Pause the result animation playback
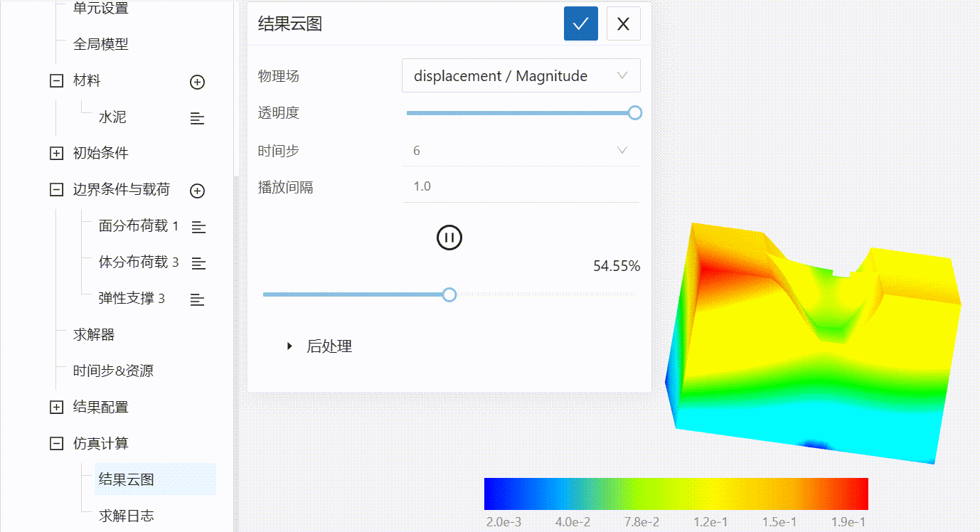The width and height of the screenshot is (980, 532). (449, 238)
